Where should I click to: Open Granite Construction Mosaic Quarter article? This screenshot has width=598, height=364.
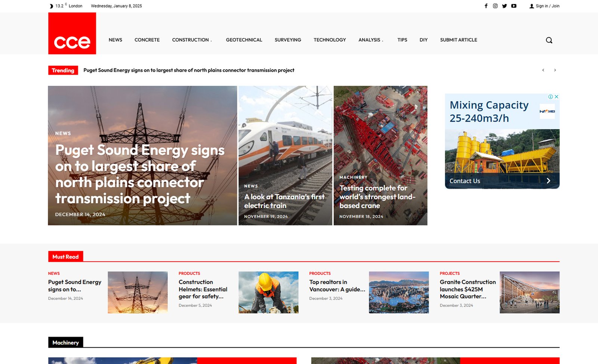click(x=468, y=289)
